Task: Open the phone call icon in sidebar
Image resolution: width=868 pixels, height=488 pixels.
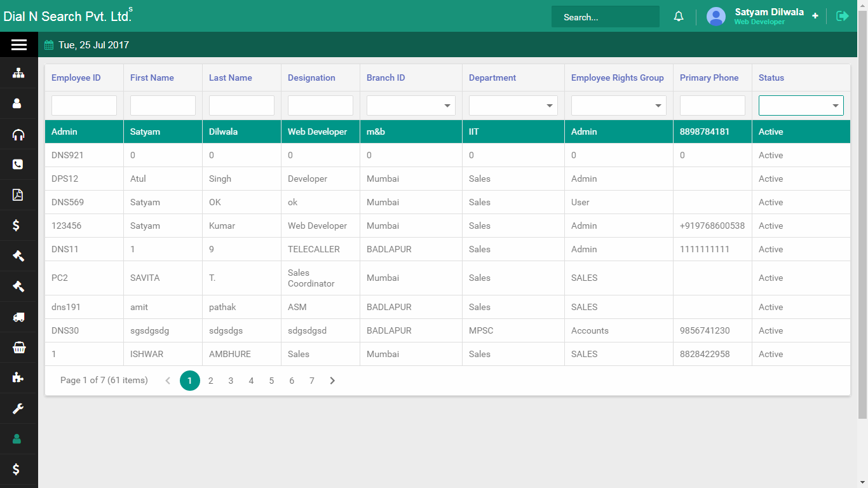Action: click(18, 164)
